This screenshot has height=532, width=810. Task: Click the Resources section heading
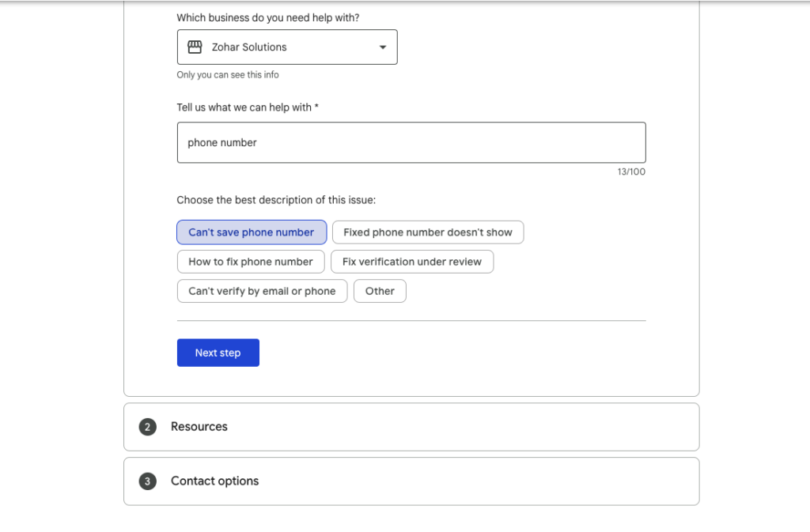tap(199, 426)
